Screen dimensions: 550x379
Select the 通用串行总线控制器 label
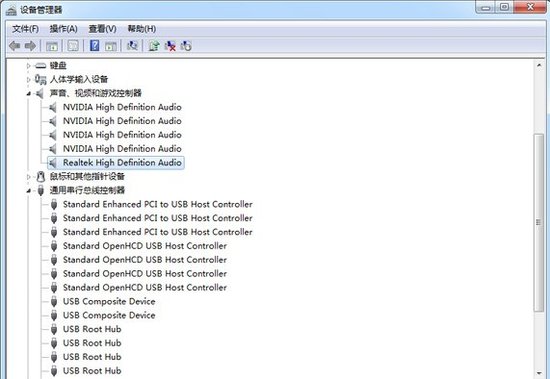87,190
